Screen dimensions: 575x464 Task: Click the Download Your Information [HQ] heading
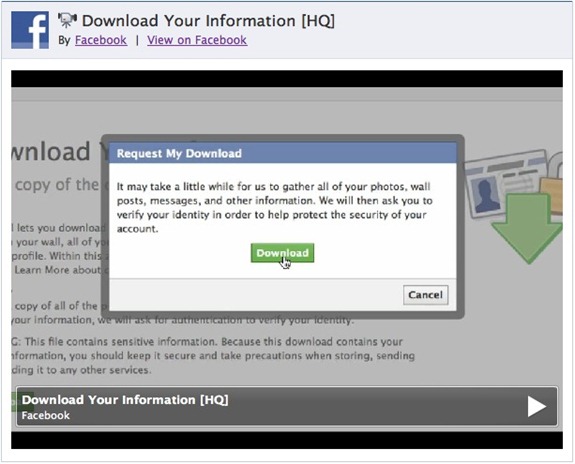pos(208,21)
